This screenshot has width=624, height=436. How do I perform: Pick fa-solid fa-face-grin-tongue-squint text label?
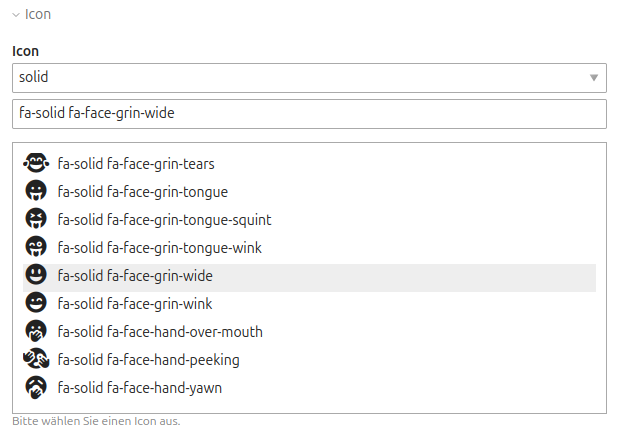tap(164, 219)
